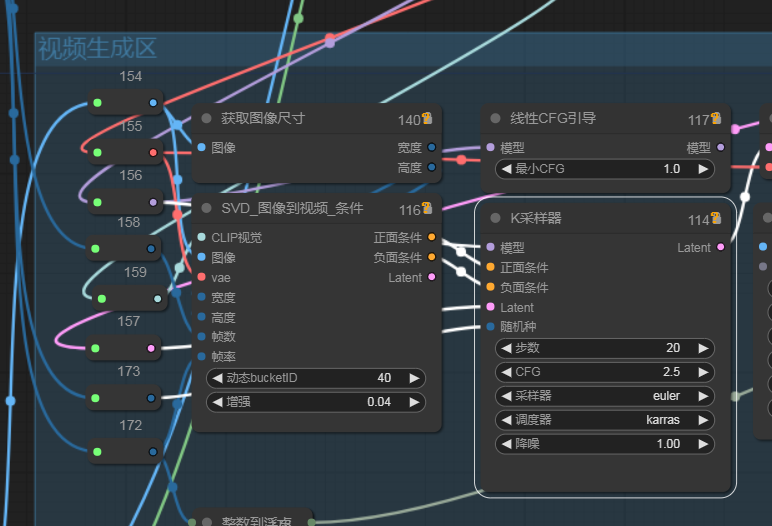Image resolution: width=772 pixels, height=526 pixels.
Task: Collapse the K采样器 node via its dot
Action: tap(495, 218)
